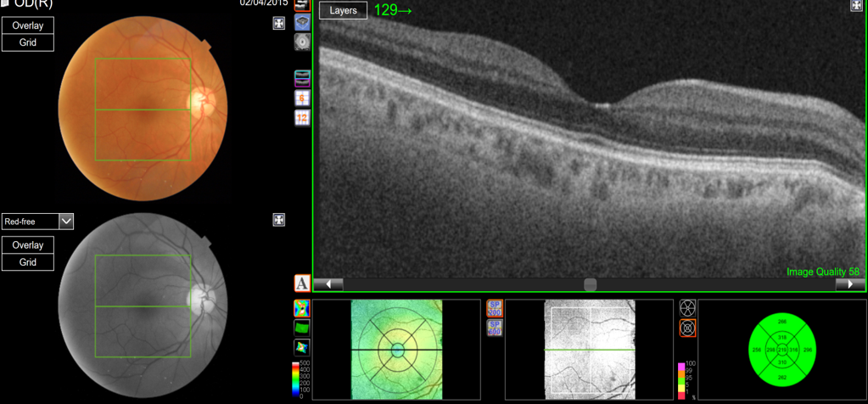
Task: Switch to the six-sector radial grid chart
Action: [687, 308]
